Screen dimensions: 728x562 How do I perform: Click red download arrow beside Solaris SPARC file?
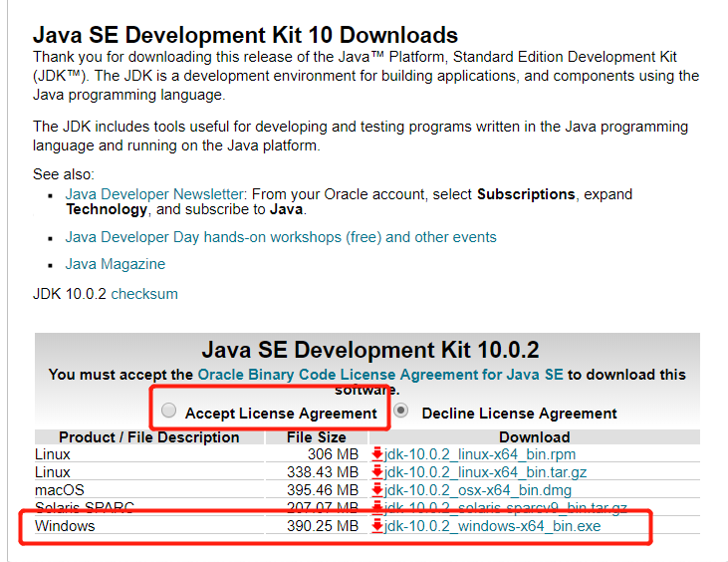377,508
